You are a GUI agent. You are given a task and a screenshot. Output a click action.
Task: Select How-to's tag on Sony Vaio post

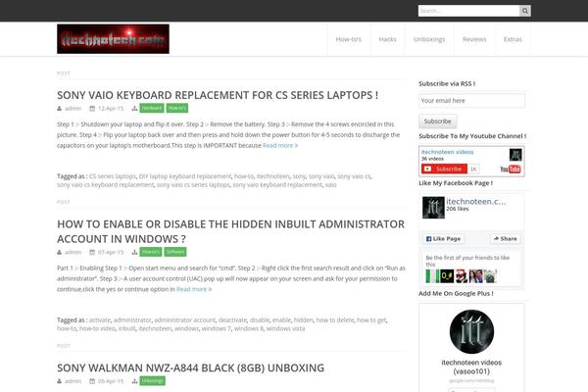point(177,108)
